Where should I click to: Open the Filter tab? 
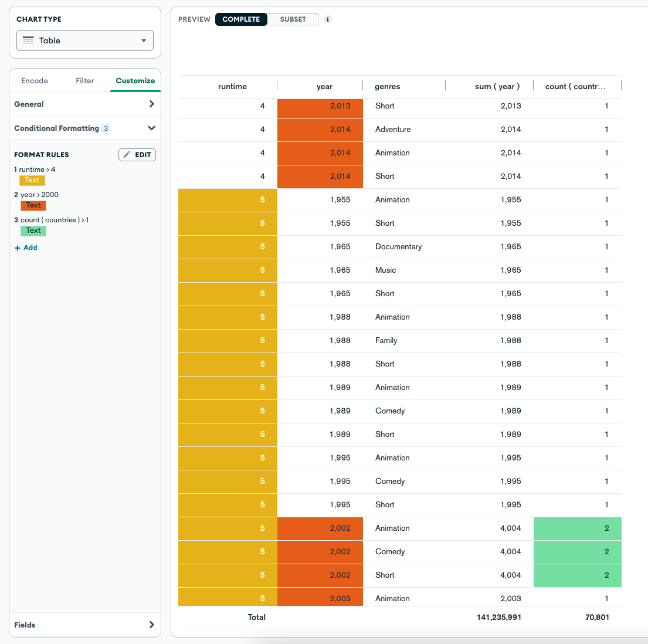pyautogui.click(x=85, y=81)
